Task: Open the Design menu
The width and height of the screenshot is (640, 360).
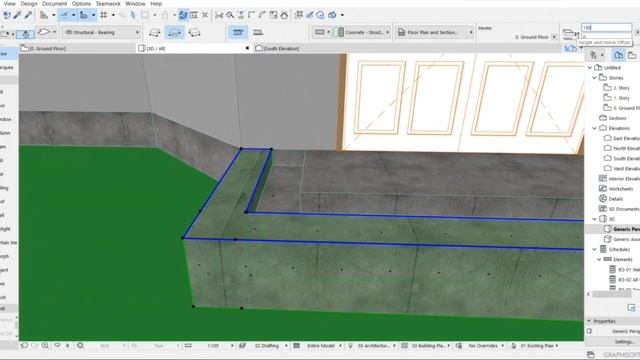Action: click(29, 4)
